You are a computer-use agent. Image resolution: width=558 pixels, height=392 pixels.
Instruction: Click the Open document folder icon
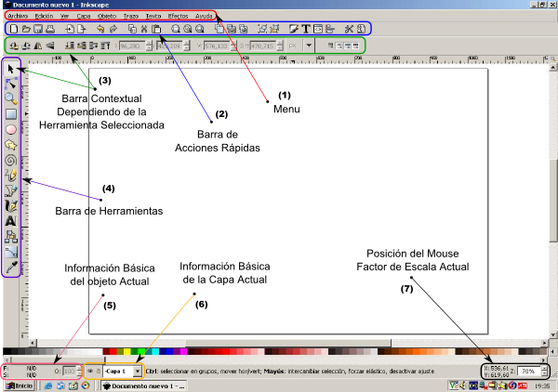tap(26, 29)
